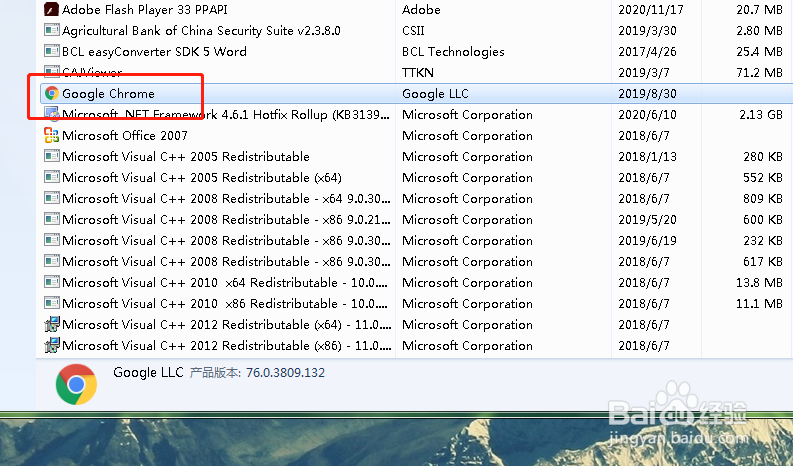The image size is (793, 466).
Task: Select the Google Chrome program name
Action: click(x=108, y=94)
